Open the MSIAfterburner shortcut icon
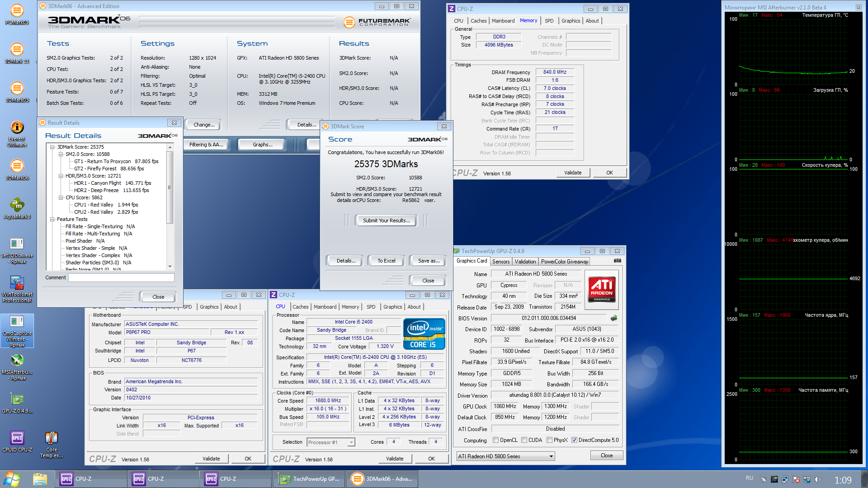 click(x=17, y=367)
